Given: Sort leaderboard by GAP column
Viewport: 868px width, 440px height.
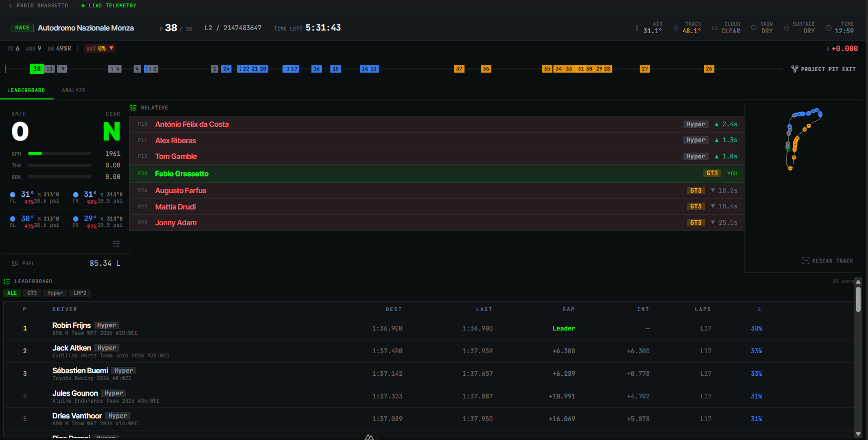Looking at the screenshot, I should 569,309.
